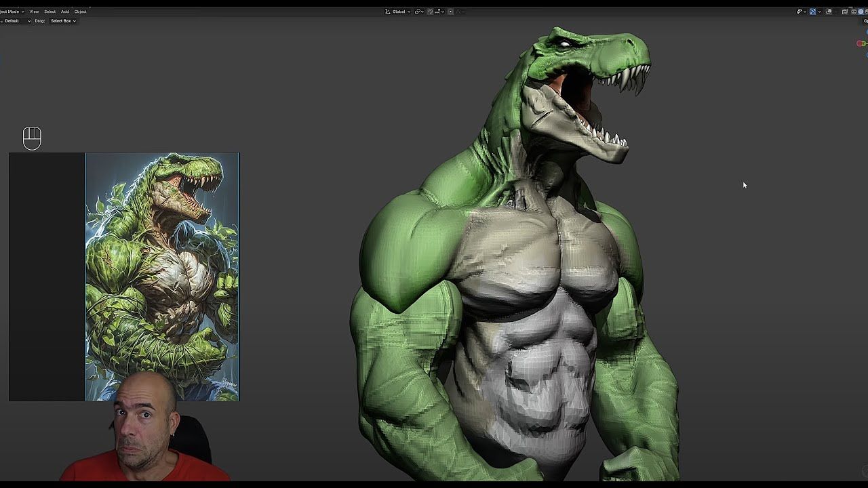Open the Default orientation dropdown
This screenshot has width=868, height=488.
click(x=16, y=21)
